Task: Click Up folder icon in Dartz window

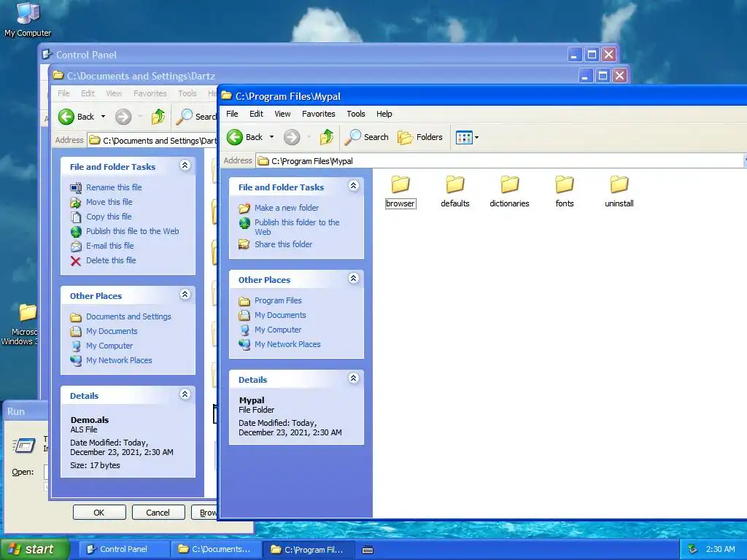Action: 158,117
